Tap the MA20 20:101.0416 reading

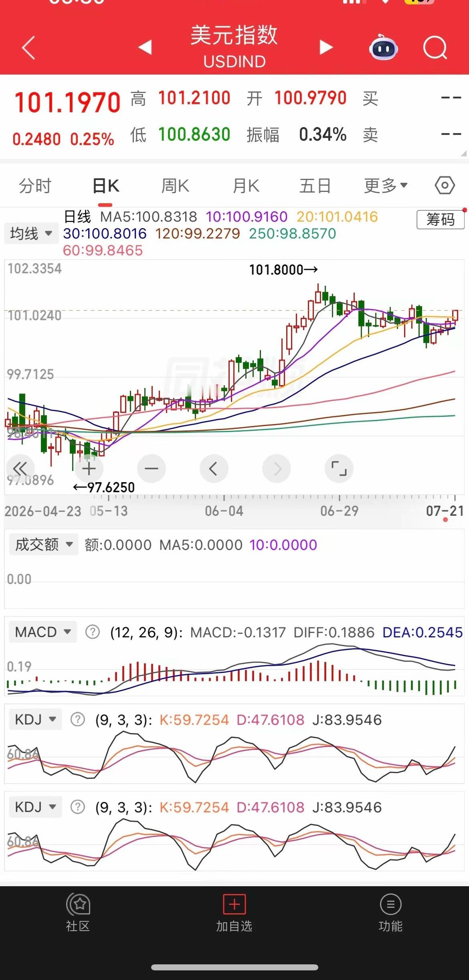point(338,217)
